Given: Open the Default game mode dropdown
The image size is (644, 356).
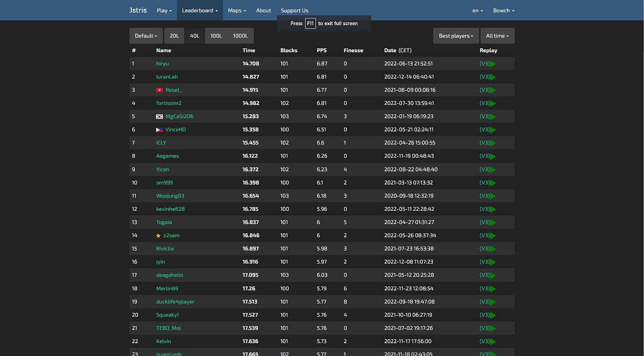Looking at the screenshot, I should pos(146,35).
